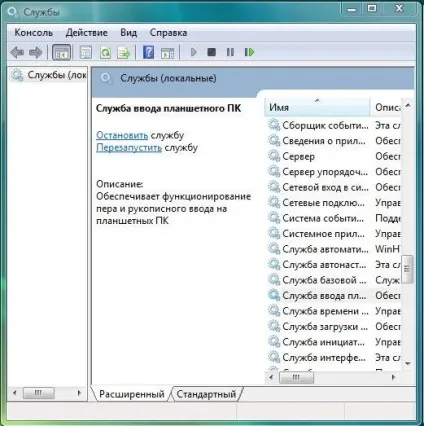This screenshot has height=426, width=424.
Task: Click the Остановить service link
Action: click(x=122, y=135)
